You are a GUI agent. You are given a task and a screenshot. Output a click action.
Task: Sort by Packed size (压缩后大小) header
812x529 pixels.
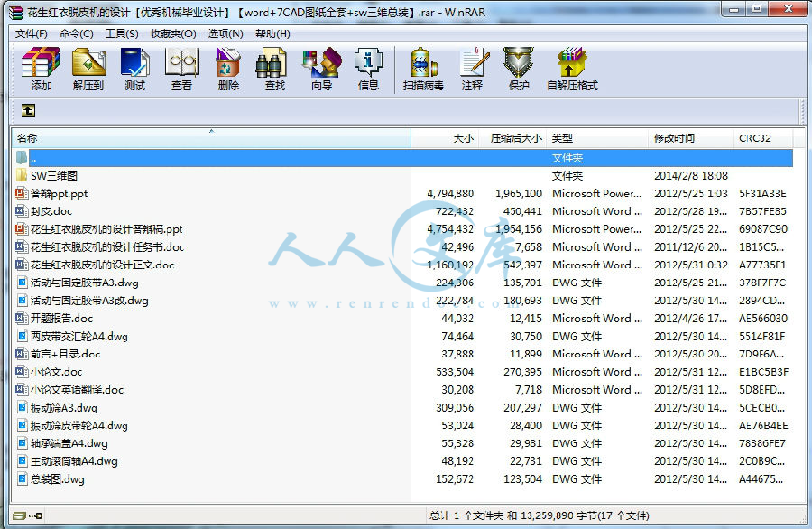pyautogui.click(x=512, y=138)
